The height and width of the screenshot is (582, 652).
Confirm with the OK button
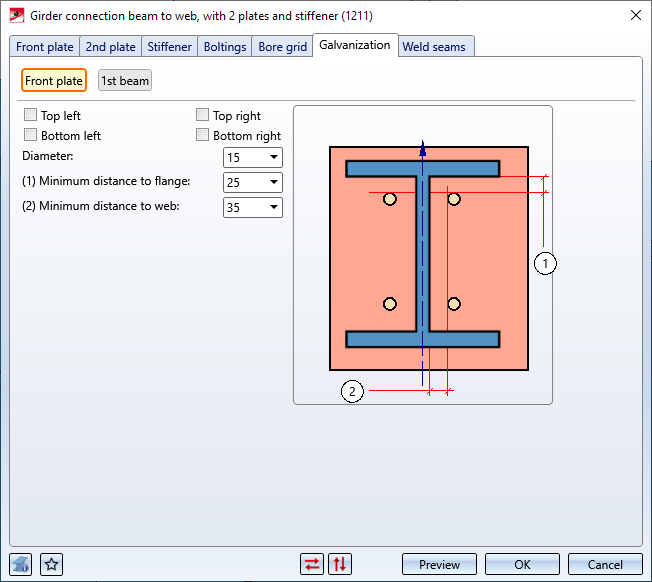point(522,564)
